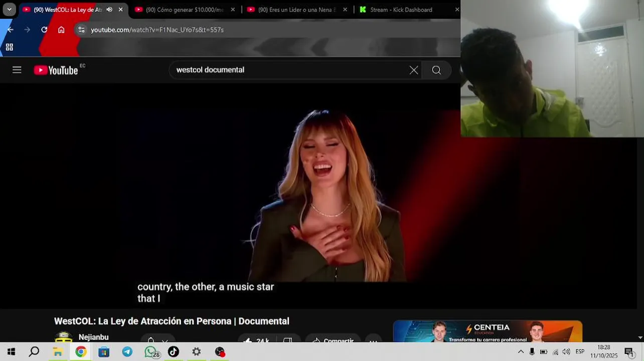
Task: Open the YouTube hamburger guide menu
Action: click(x=17, y=70)
